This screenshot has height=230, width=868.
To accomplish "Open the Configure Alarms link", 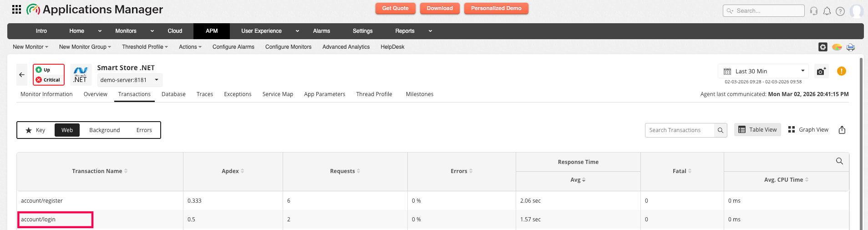I will point(233,47).
